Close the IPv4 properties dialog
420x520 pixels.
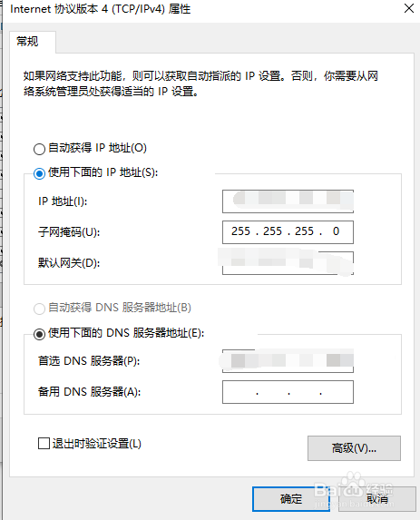[x=409, y=8]
